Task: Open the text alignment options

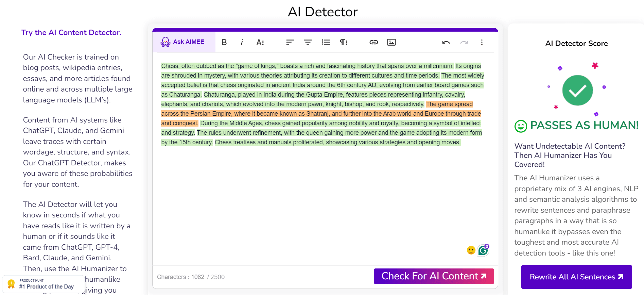Action: 290,42
